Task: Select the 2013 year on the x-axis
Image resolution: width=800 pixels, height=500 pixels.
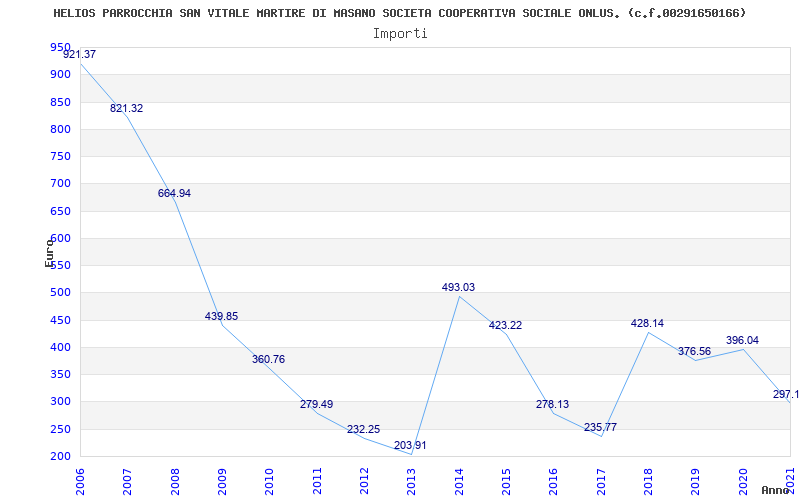Action: (x=412, y=482)
